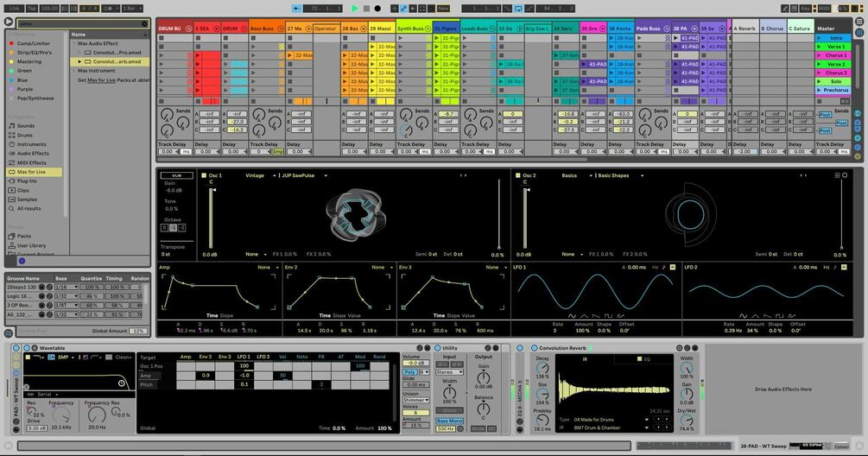This screenshot has height=456, width=868.
Task: Open the MIDI Effects browser category
Action: click(32, 162)
